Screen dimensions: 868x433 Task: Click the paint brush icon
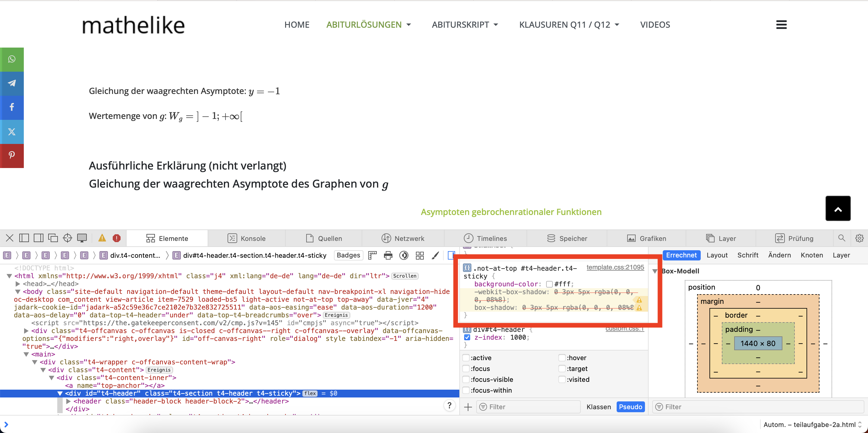[x=435, y=256]
